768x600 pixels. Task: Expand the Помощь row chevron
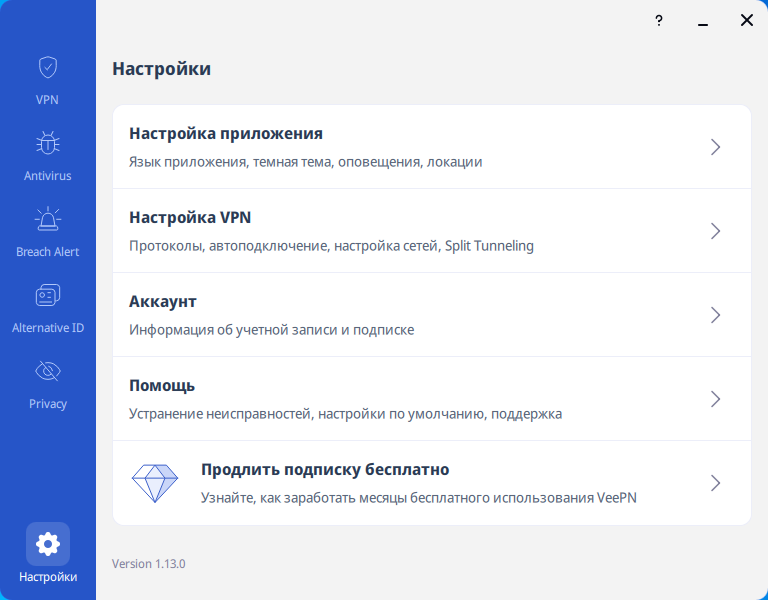715,399
